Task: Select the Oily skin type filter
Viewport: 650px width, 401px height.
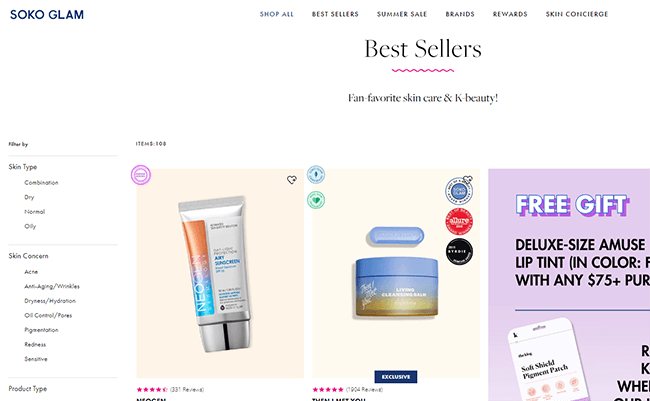Action: [x=30, y=226]
